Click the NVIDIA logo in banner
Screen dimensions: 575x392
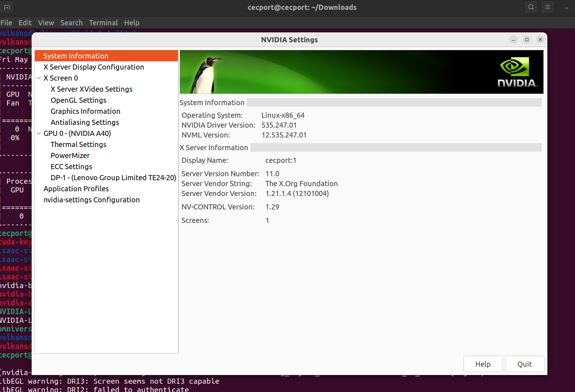click(517, 72)
